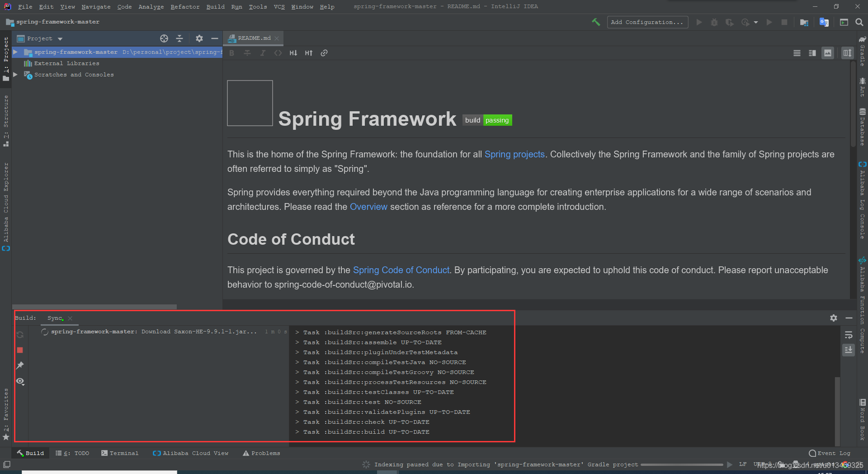The width and height of the screenshot is (868, 474).
Task: Open Build panel settings gear
Action: click(834, 318)
